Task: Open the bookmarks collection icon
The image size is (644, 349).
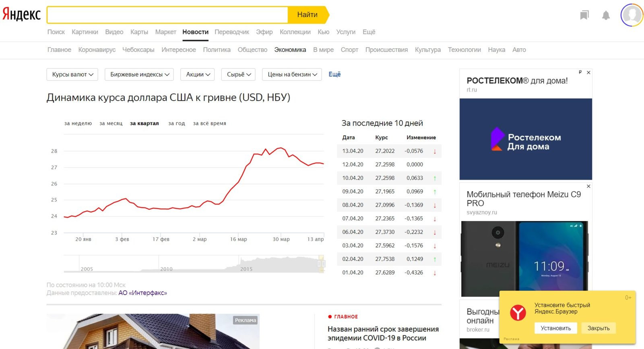Action: coord(584,15)
